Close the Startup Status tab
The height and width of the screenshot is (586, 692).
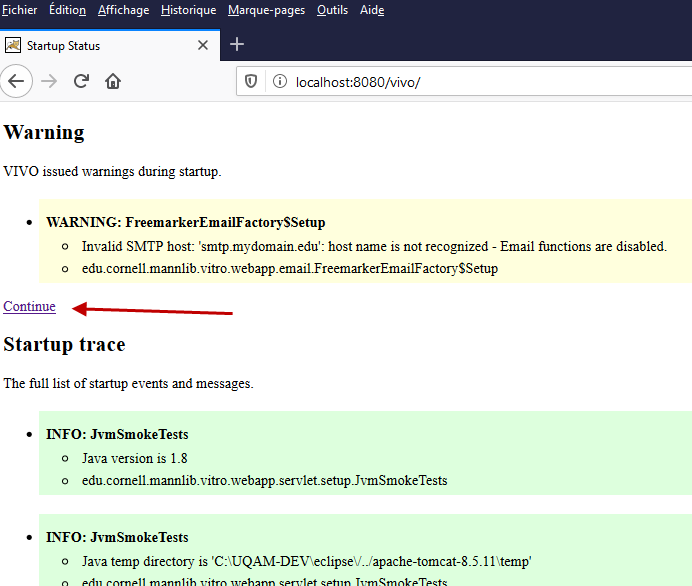[203, 45]
